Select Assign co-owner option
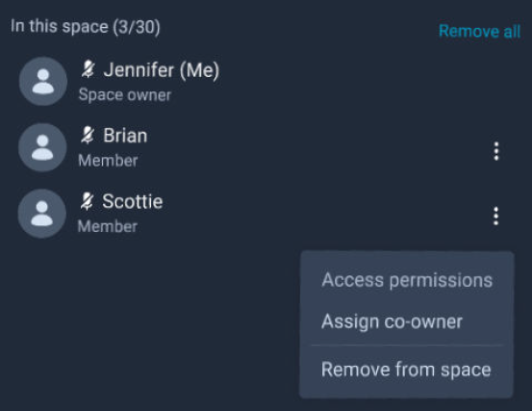 coord(392,321)
